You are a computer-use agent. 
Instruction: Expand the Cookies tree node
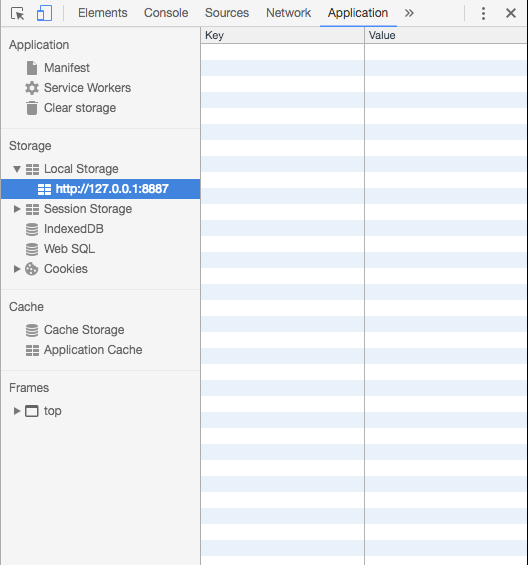(x=17, y=269)
